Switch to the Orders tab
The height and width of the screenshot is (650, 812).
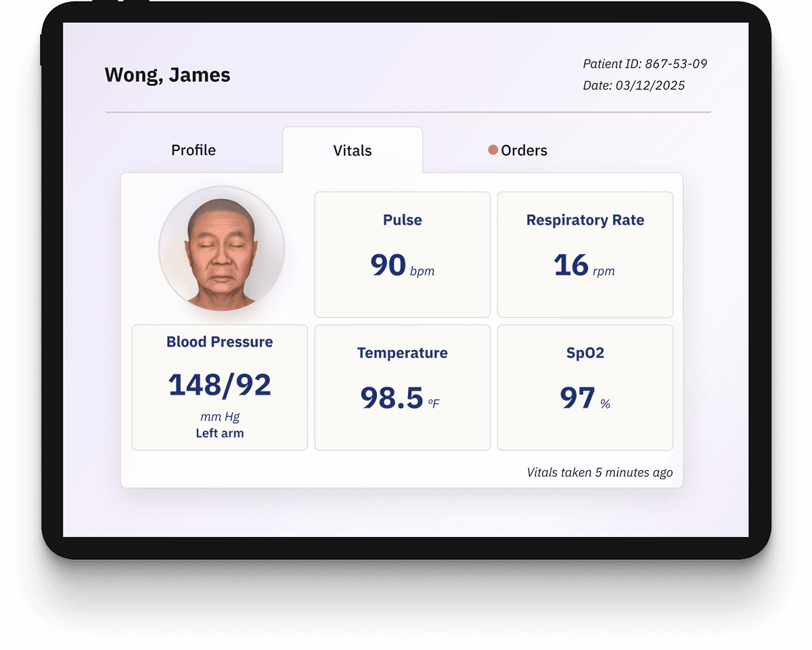524,150
